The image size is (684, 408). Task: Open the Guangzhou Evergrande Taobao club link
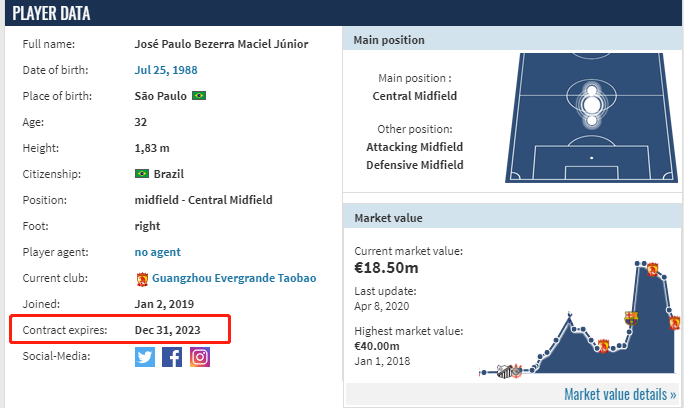(234, 278)
